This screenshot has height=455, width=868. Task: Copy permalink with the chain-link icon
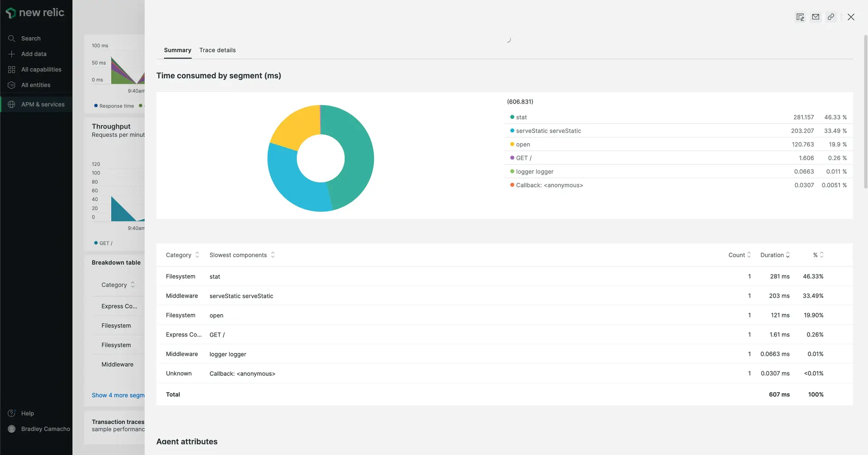click(x=831, y=17)
